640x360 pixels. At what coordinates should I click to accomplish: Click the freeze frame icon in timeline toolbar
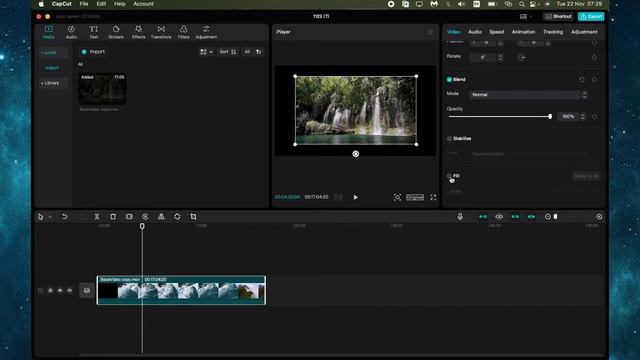[129, 217]
